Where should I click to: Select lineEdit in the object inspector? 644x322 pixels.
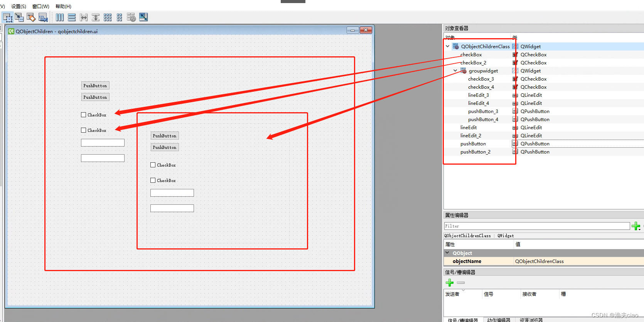(469, 127)
